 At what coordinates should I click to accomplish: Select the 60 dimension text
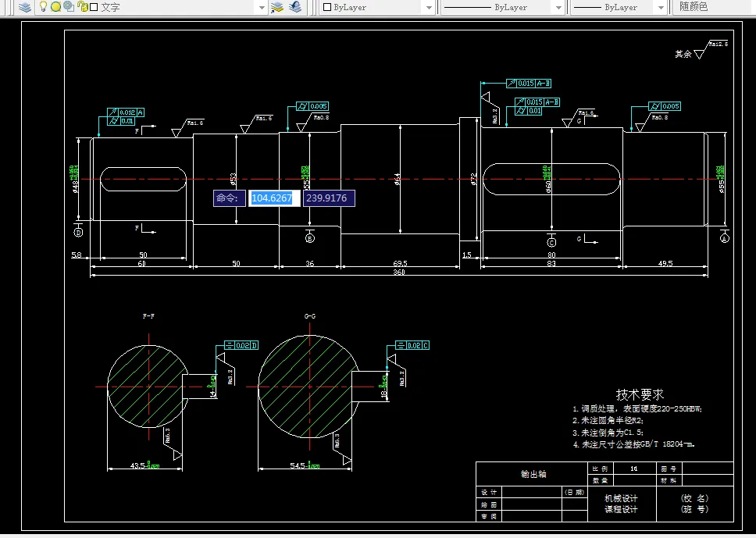click(142, 263)
